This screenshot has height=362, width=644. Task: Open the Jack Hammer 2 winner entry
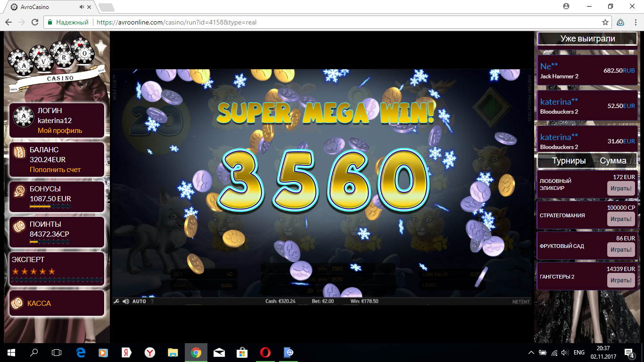[587, 70]
